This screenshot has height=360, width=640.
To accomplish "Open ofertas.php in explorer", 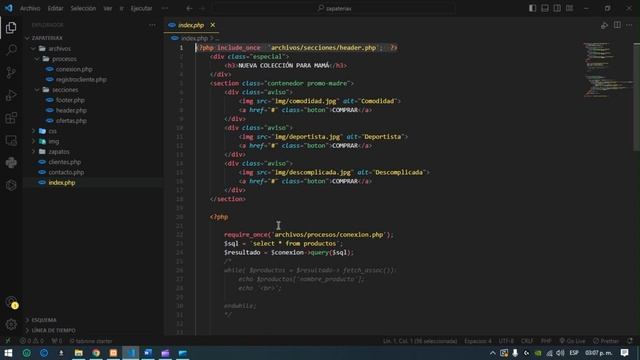I will [x=93, y=121].
